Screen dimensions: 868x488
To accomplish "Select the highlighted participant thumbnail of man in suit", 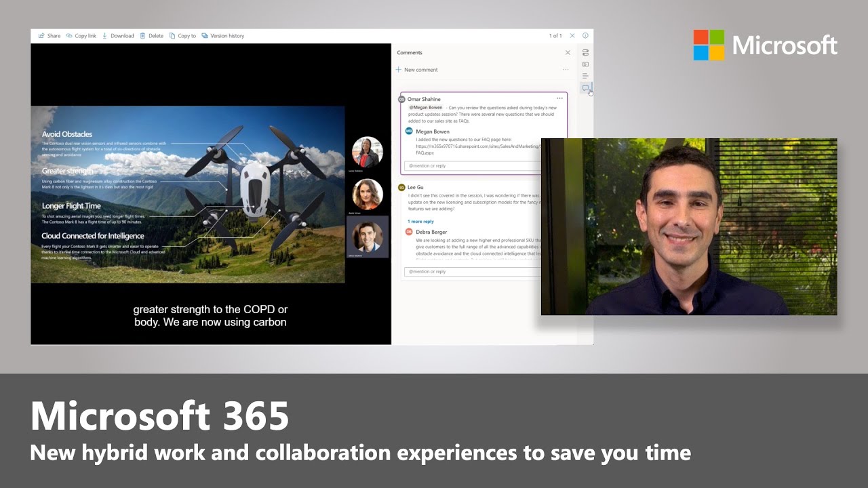I will click(x=368, y=237).
